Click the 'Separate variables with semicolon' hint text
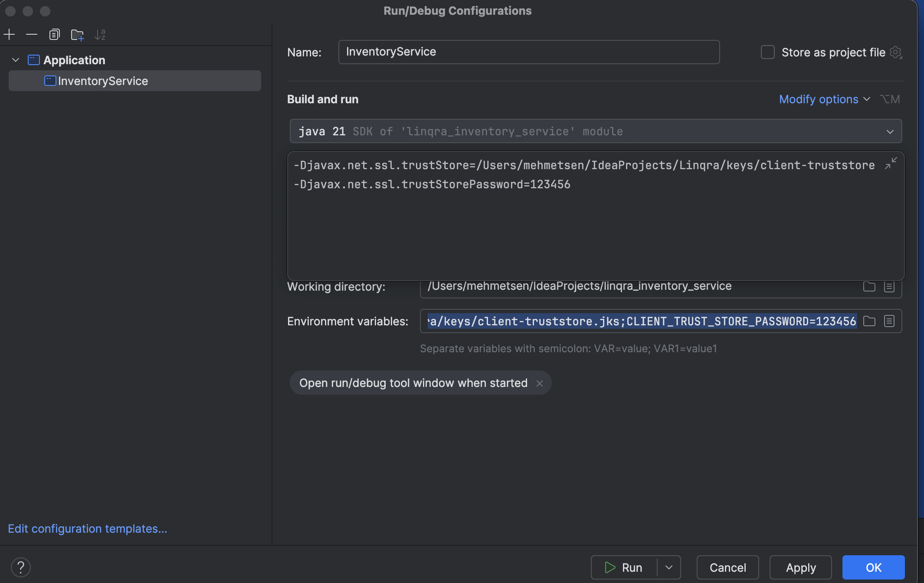Screen dimensions: 924x583 (x=568, y=348)
